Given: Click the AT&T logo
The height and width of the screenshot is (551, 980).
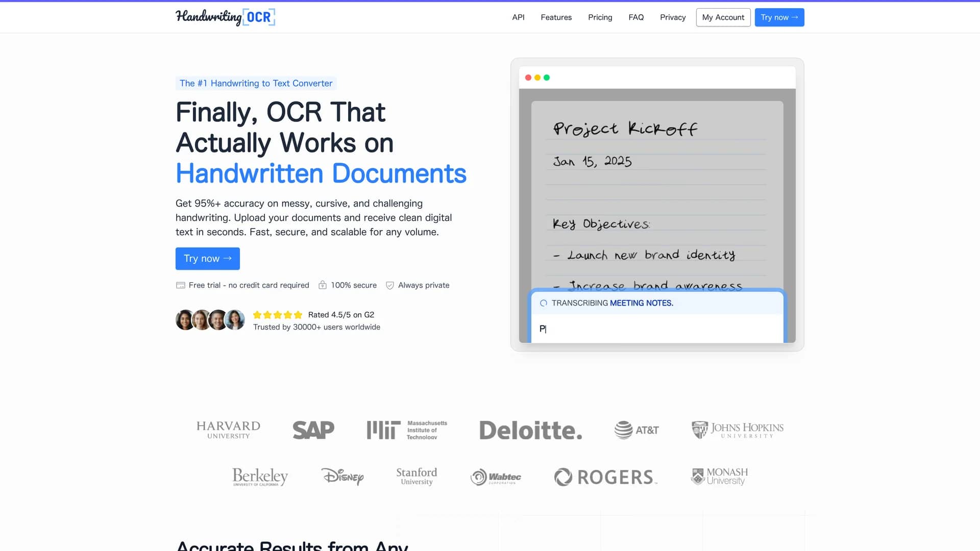Looking at the screenshot, I should click(636, 430).
